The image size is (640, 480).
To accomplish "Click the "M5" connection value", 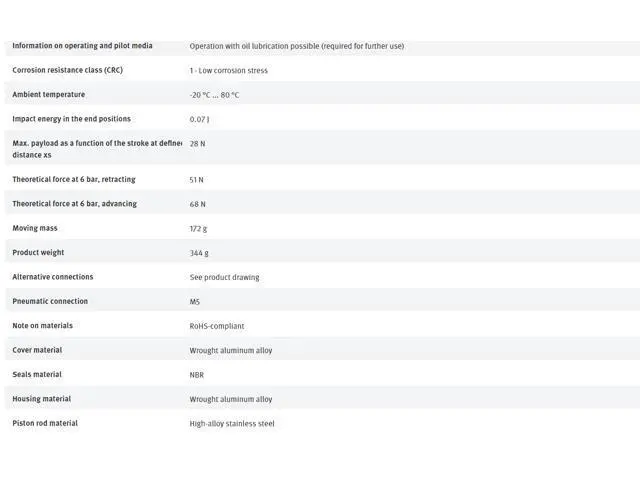I will coord(195,302).
